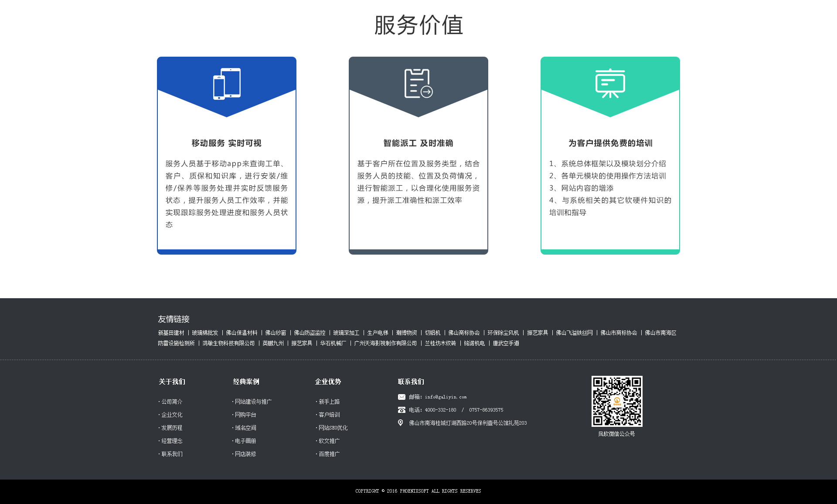
Task: Open the 唐武空手道 friendly link
Action: coord(506,343)
